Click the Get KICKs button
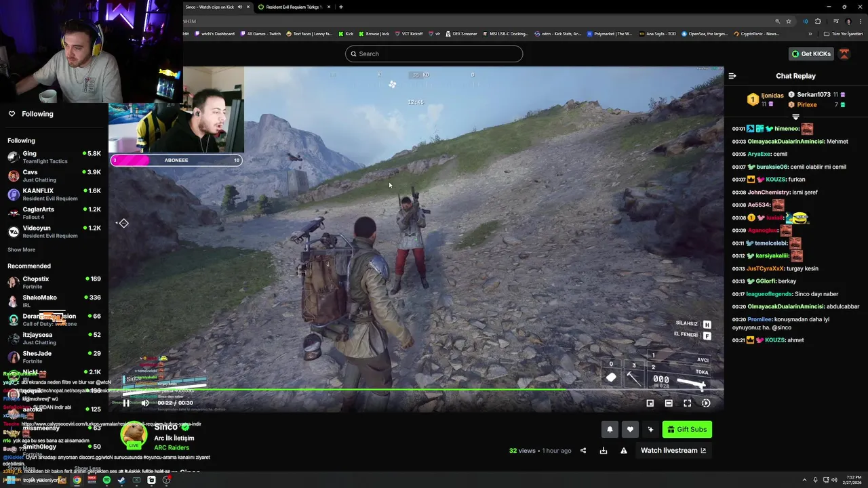 (x=810, y=54)
